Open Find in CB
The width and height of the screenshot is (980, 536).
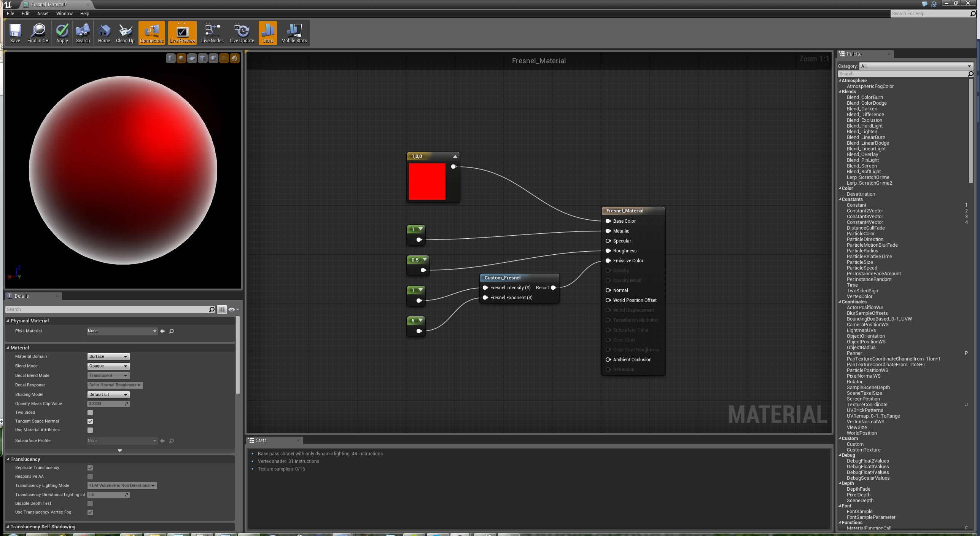coord(38,33)
